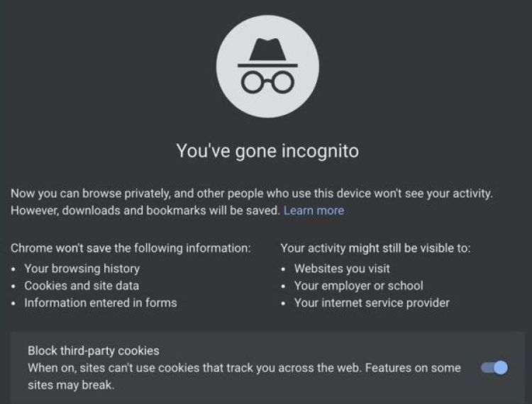Click "Information entered in forms" bullet text
532x404 pixels.
tap(101, 303)
